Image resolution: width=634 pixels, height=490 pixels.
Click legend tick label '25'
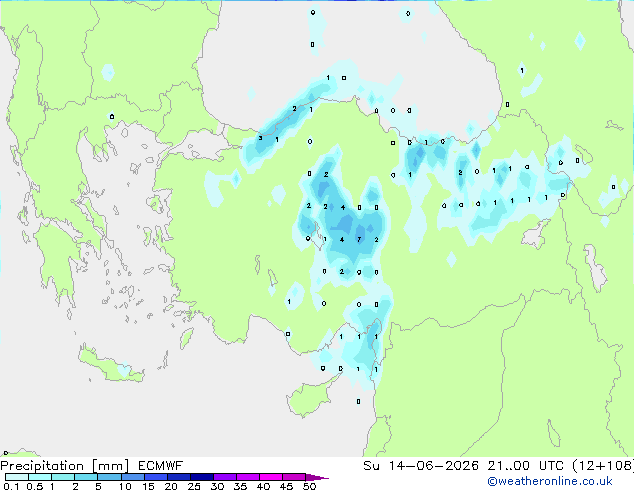[194, 486]
